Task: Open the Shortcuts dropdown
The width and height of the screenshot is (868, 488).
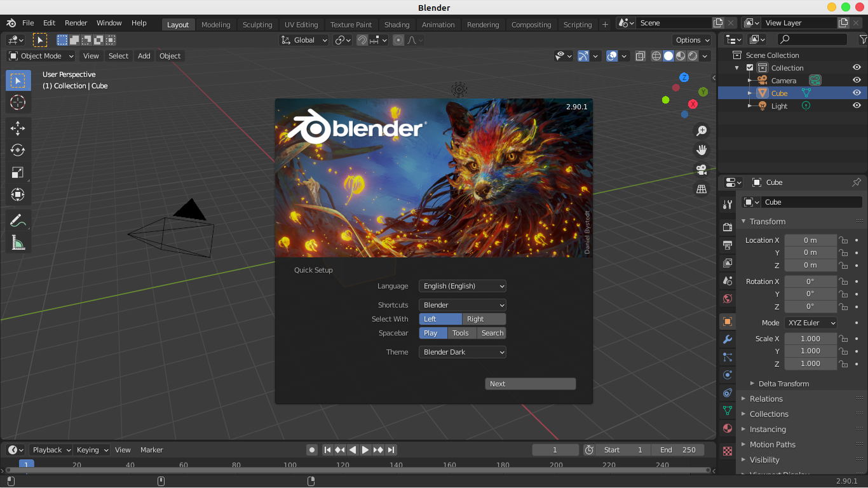Action: coord(463,305)
